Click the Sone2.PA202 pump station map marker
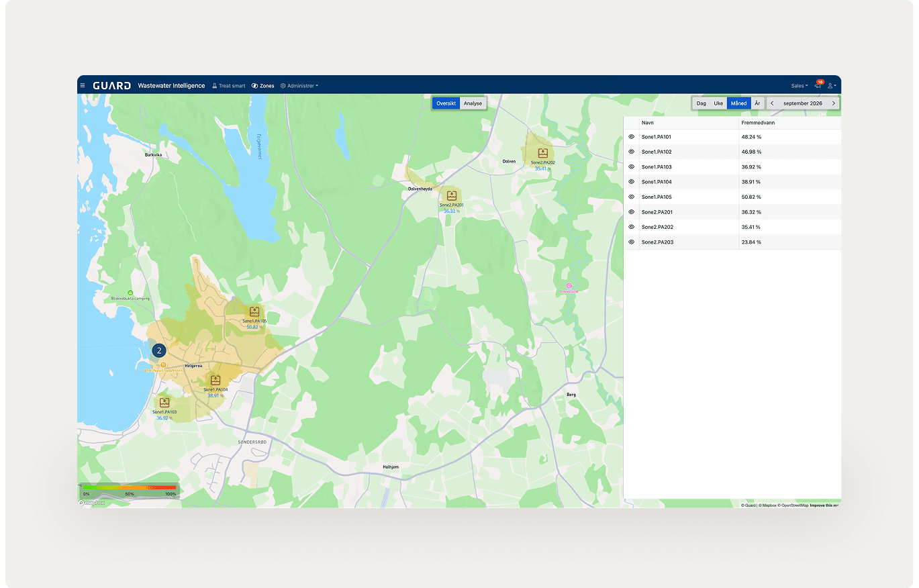The width and height of the screenshot is (919, 588). pos(542,154)
